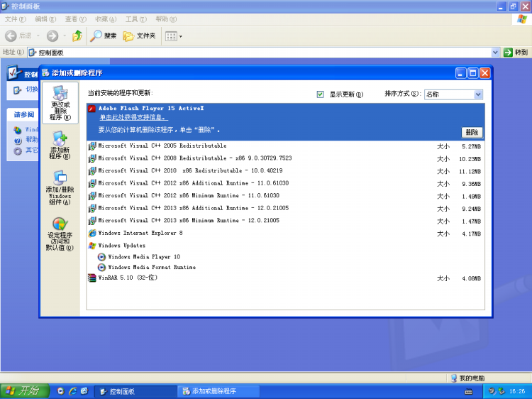Click the Visual C++ 2010 x86 Redistributable icon
Viewport: 532px width, 399px height.
pyautogui.click(x=92, y=171)
